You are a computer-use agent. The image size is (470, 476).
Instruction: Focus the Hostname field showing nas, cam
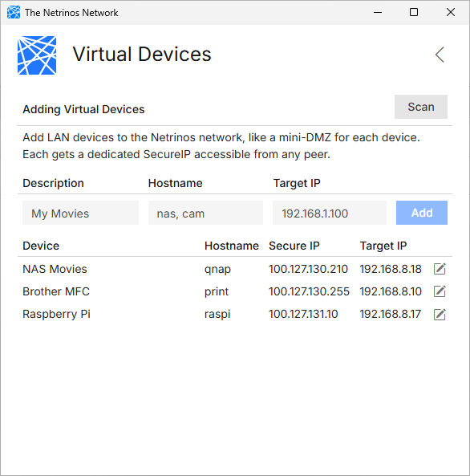click(205, 213)
